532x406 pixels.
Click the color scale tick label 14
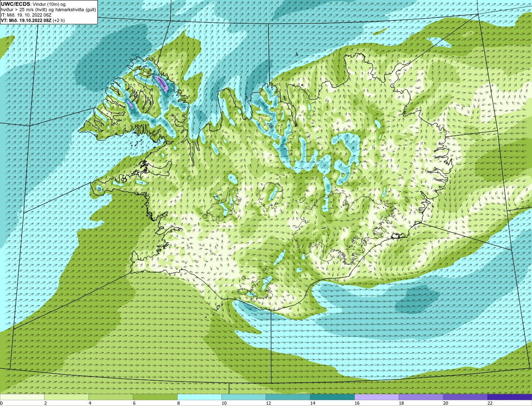[x=313, y=403]
